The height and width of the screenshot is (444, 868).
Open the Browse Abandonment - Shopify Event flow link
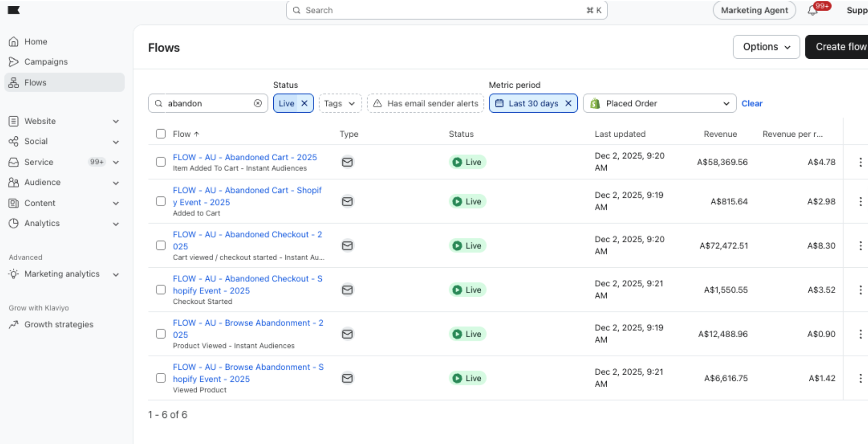248,373
